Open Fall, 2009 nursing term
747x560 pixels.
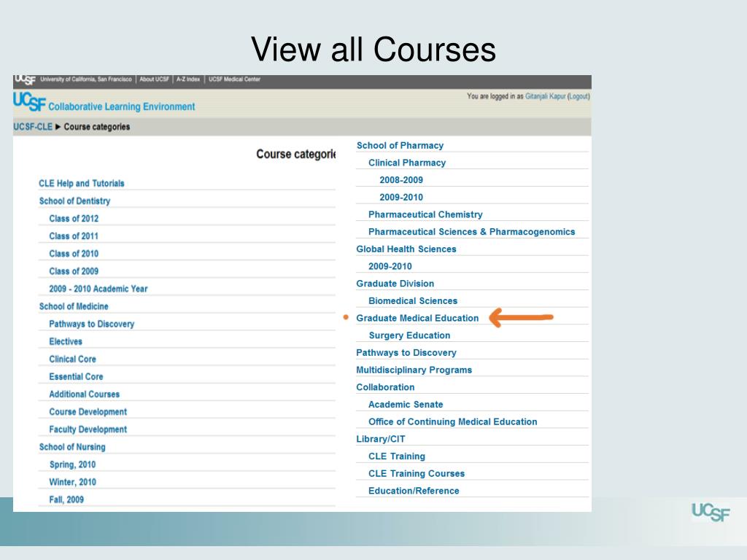click(66, 500)
